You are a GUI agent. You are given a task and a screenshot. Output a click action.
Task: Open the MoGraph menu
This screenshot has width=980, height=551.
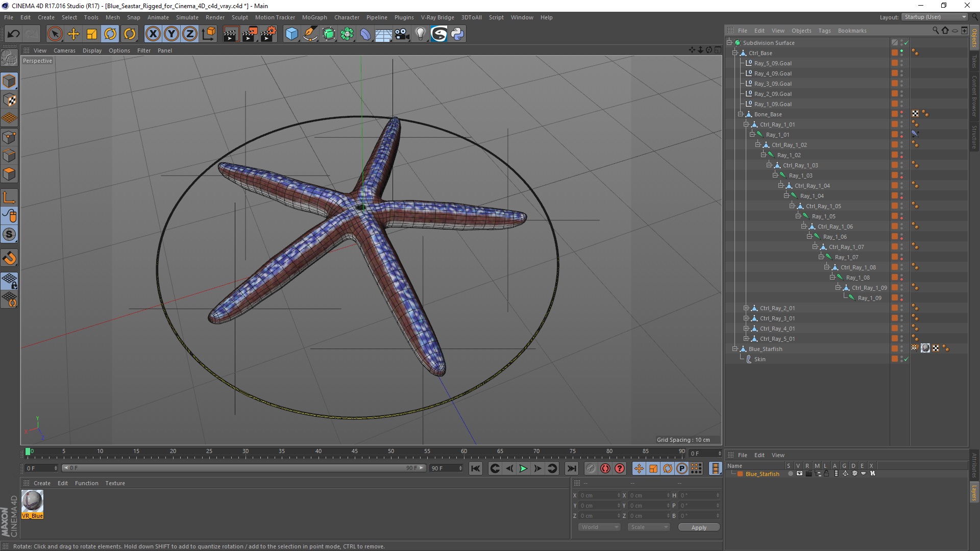pos(314,17)
